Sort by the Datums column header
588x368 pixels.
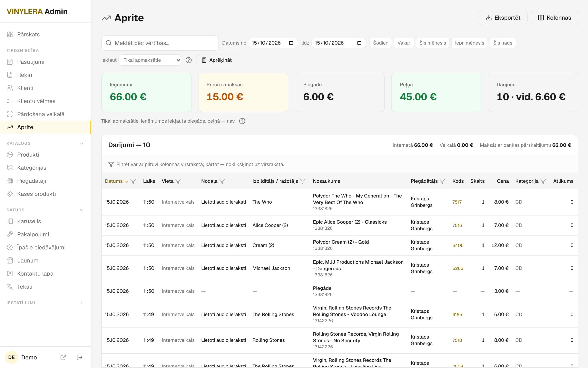tap(116, 181)
